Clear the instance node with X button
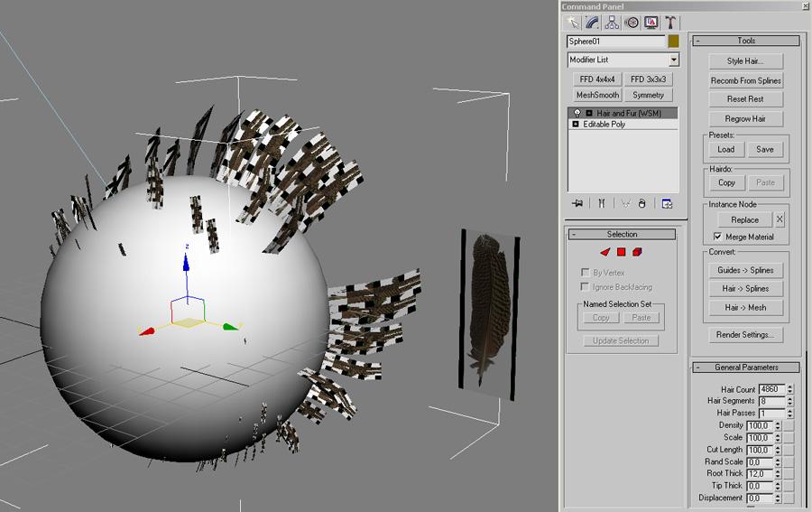812x512 pixels. (x=780, y=219)
